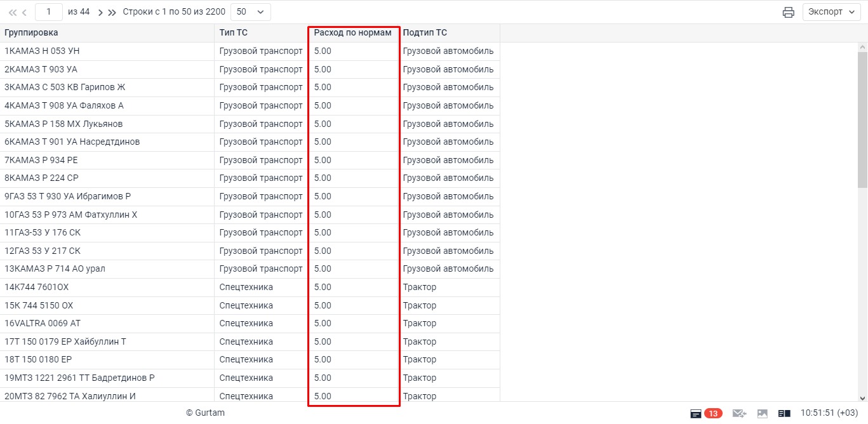This screenshot has height=424, width=868.
Task: Click the time display 10:51:51 (+03)
Action: (829, 413)
